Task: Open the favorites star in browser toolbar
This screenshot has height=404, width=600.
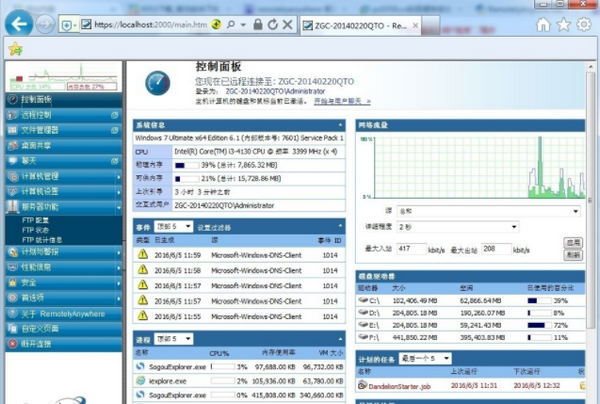Action: (x=563, y=23)
